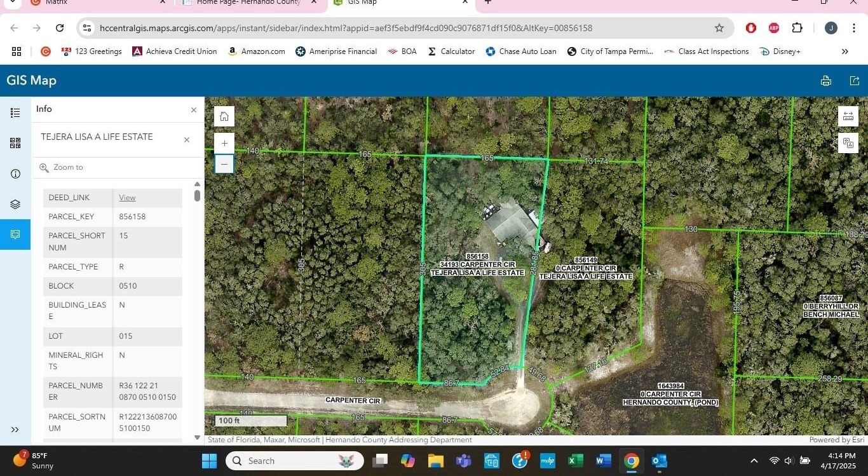Open the Chase Auto Loan bookmark
The height and width of the screenshot is (476, 868).
click(521, 51)
